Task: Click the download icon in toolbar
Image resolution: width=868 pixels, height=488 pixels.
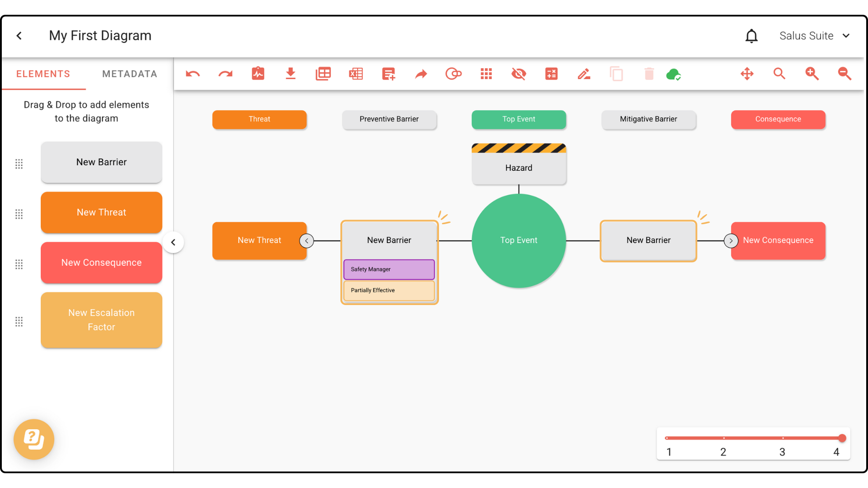Action: (x=291, y=74)
